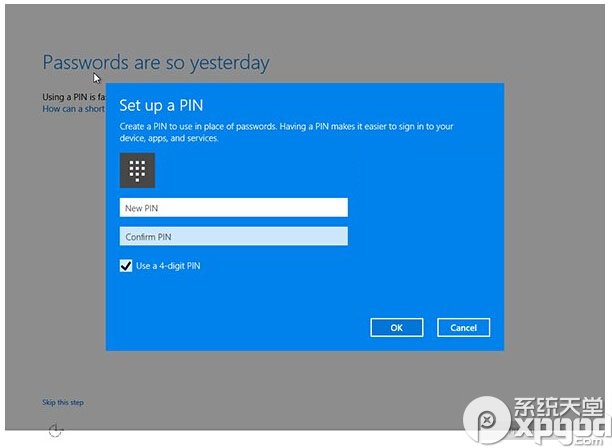Focus the Confirm PIN field
This screenshot has height=448, width=612.
click(233, 236)
